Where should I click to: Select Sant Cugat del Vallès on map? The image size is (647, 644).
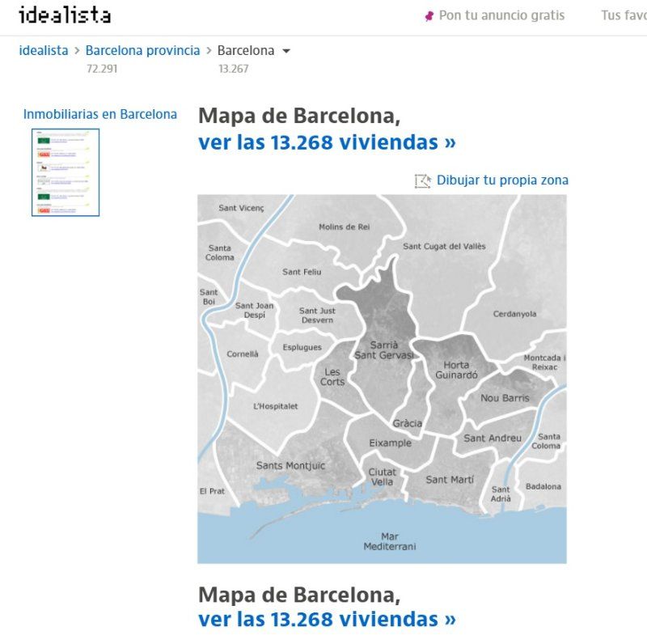point(444,247)
